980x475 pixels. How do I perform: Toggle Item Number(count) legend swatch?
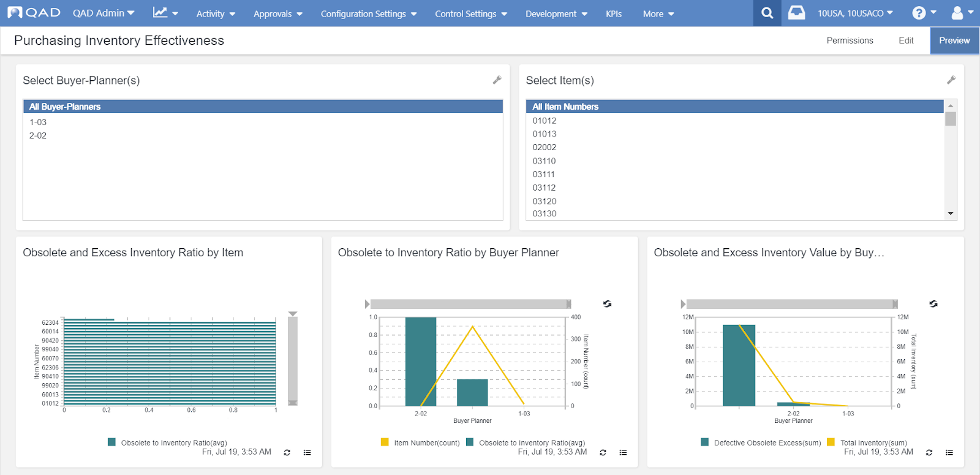(x=384, y=442)
